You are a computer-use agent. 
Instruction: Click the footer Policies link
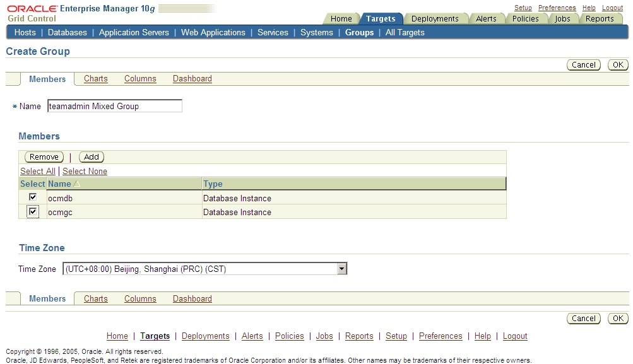[x=290, y=336]
